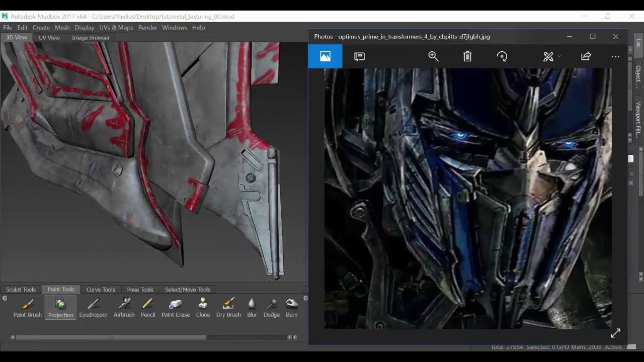Click the Mudbox 3D model viewport
This screenshot has width=644, height=362.
tap(153, 162)
